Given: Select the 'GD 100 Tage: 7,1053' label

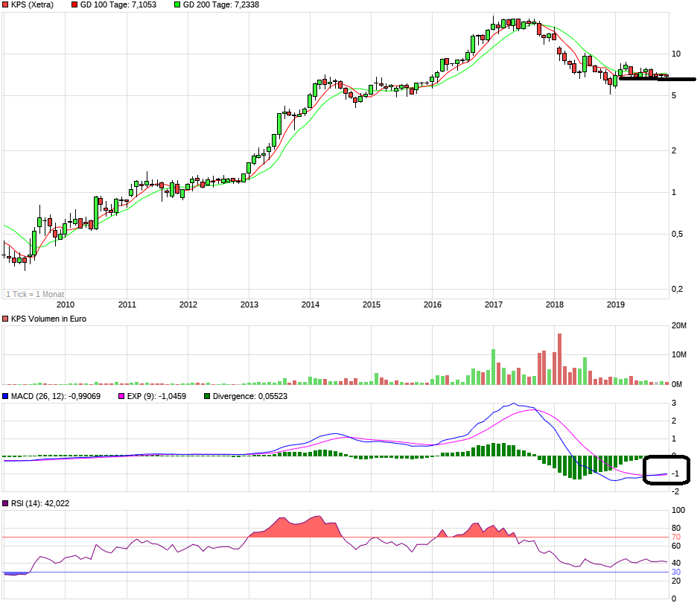Looking at the screenshot, I should [118, 5].
